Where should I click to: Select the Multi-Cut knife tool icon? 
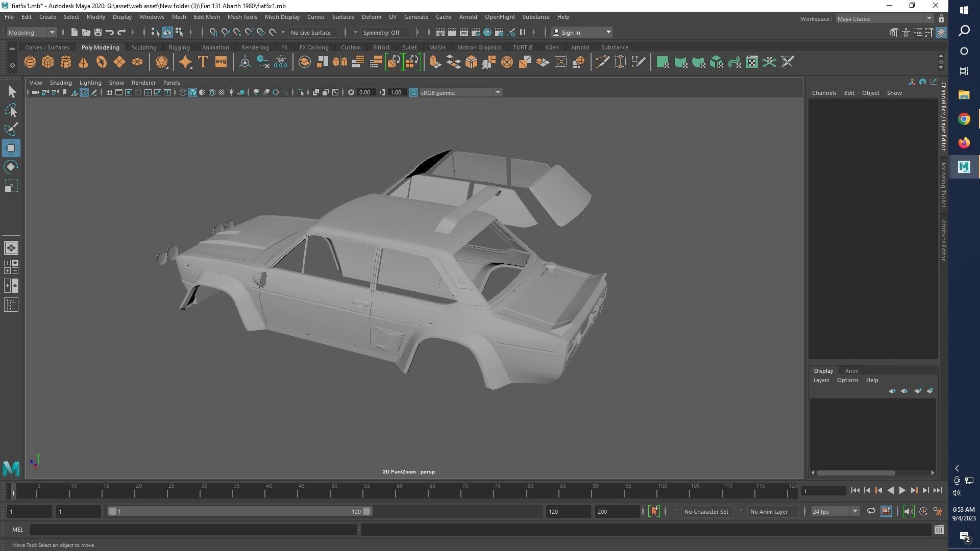point(602,62)
